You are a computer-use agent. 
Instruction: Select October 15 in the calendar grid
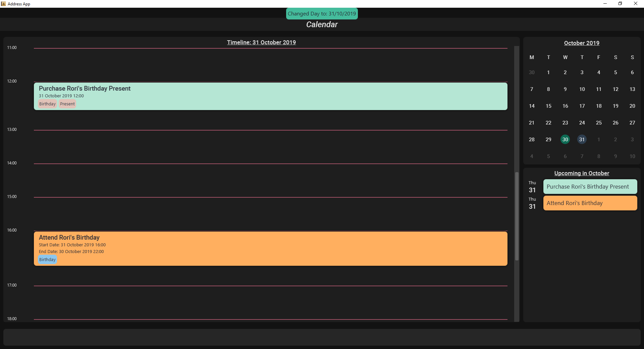click(548, 106)
